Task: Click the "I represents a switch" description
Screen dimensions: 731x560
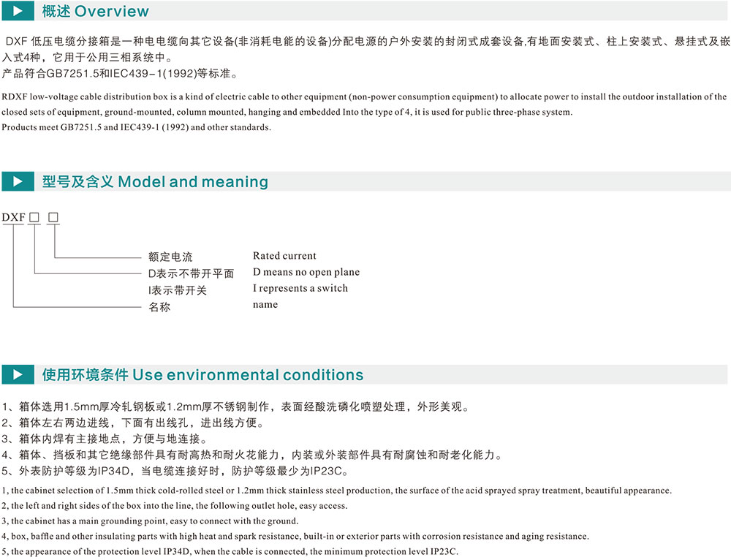Action: pyautogui.click(x=300, y=288)
